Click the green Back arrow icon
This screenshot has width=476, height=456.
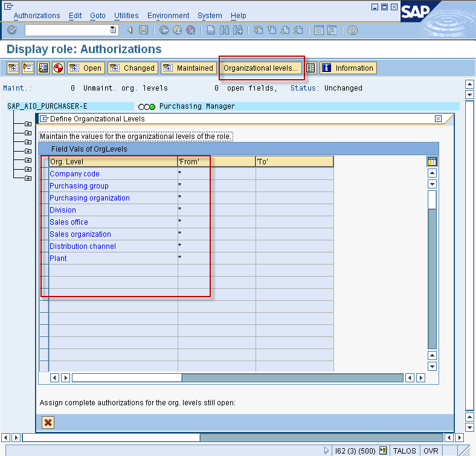(x=164, y=30)
